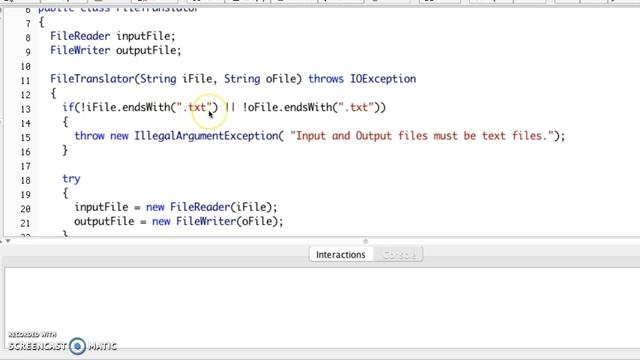The image size is (640, 360).
Task: Click "FileWriter outputFile;" on line 9
Action: point(116,51)
